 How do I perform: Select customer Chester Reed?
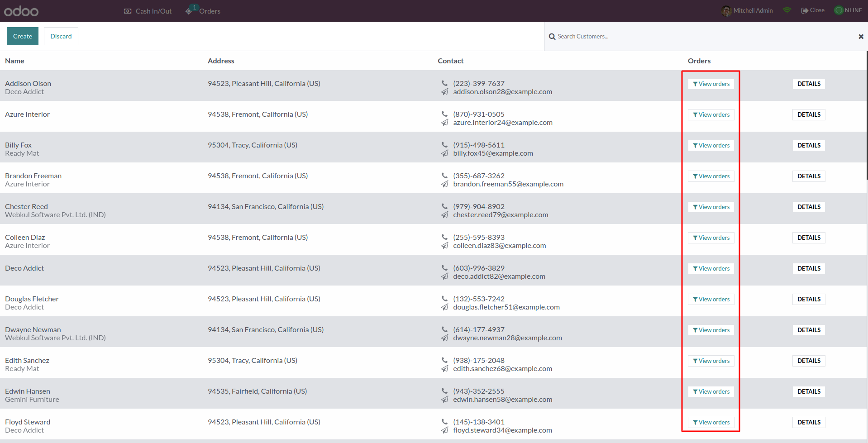(x=26, y=206)
